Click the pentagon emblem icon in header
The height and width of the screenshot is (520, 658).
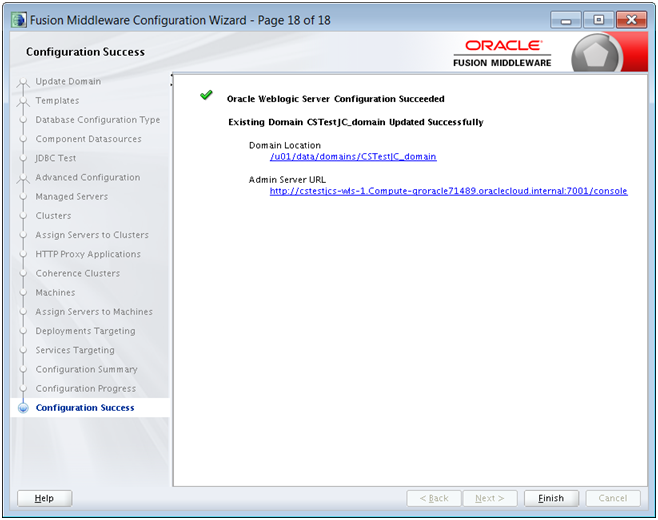(595, 55)
